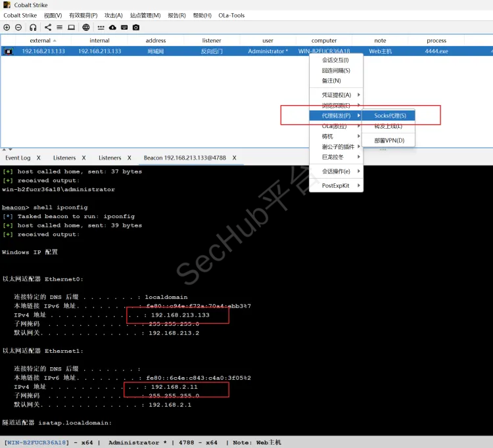
Task: Click the cloud download icon
Action: coord(112,28)
